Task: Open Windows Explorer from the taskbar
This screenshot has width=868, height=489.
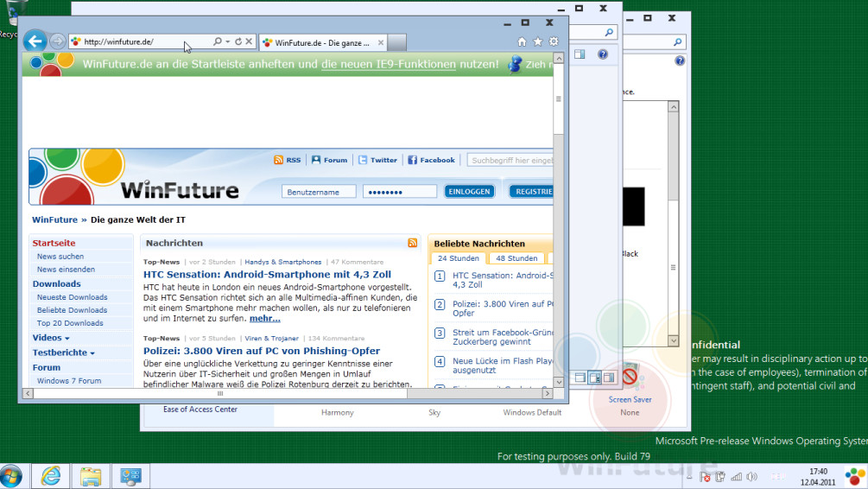Action: click(x=91, y=476)
